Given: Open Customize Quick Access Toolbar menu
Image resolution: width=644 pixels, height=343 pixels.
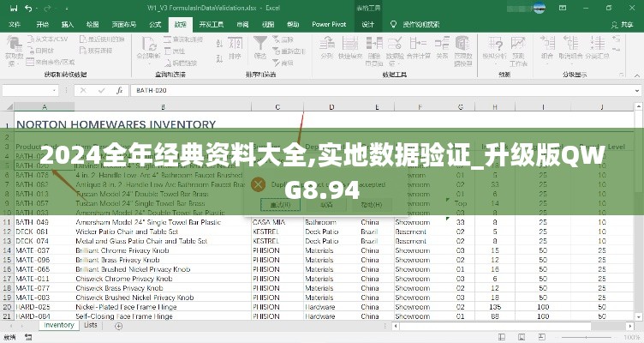Looking at the screenshot, I should [67, 9].
